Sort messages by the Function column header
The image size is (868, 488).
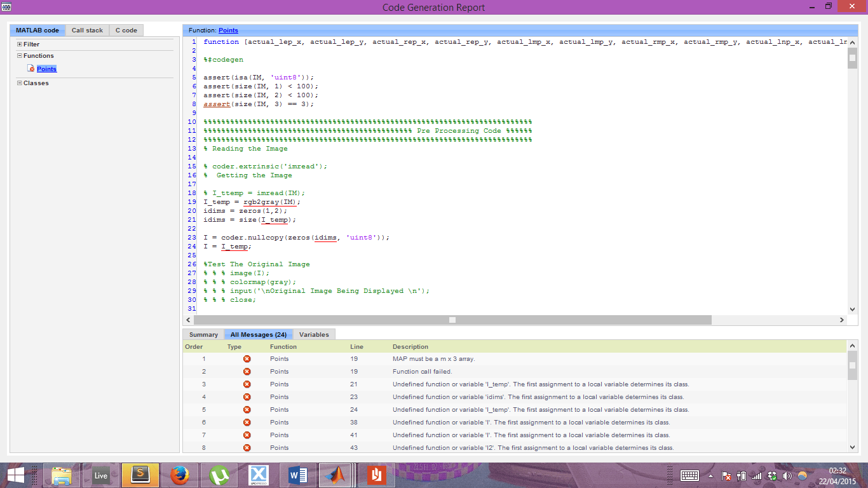pos(283,347)
